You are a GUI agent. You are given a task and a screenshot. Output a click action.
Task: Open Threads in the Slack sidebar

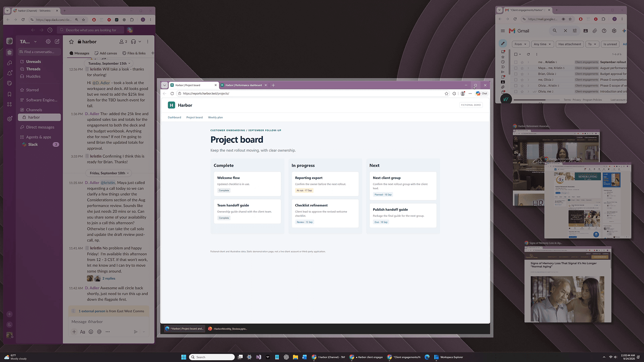pos(39,69)
